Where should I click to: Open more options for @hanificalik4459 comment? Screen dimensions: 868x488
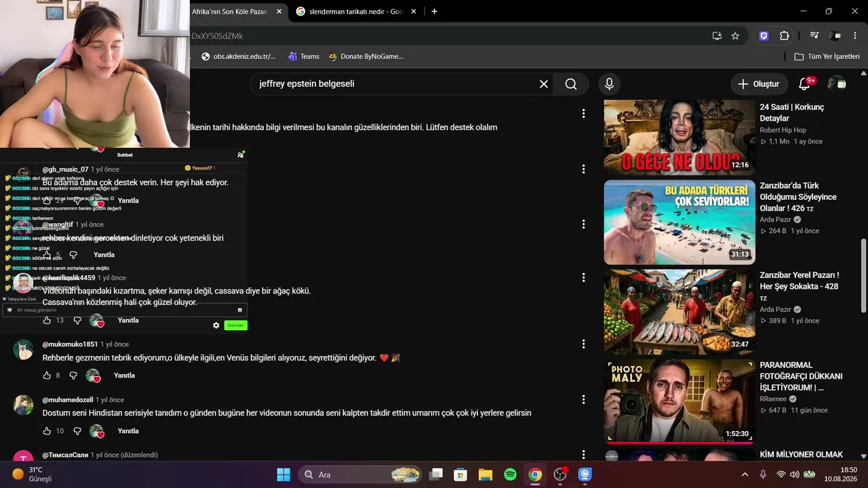click(583, 278)
